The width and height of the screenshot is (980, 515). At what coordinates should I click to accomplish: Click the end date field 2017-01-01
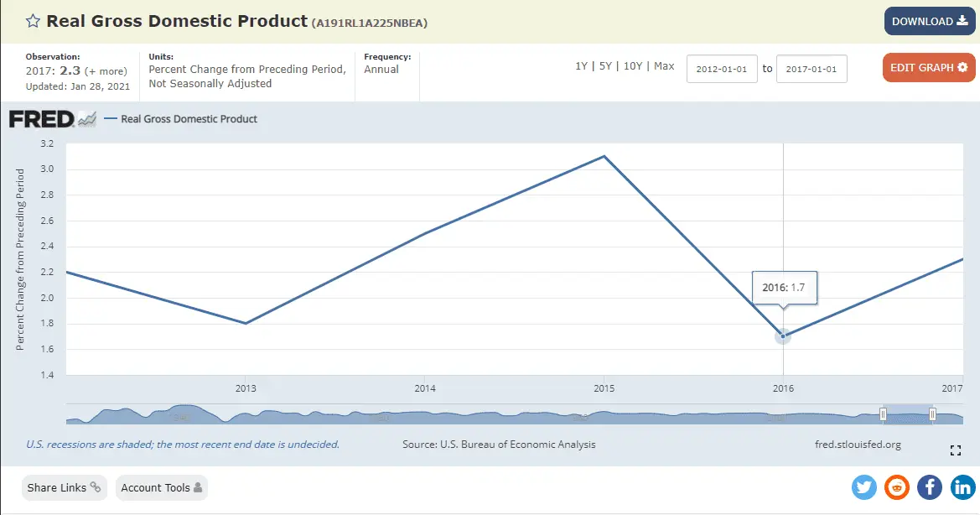(811, 69)
